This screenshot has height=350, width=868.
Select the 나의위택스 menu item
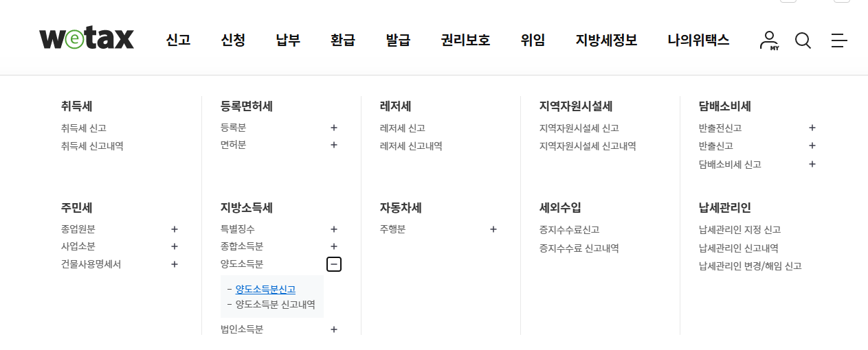[x=698, y=40]
